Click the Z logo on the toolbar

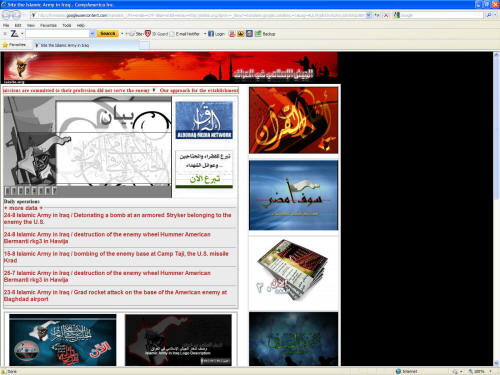(14, 33)
